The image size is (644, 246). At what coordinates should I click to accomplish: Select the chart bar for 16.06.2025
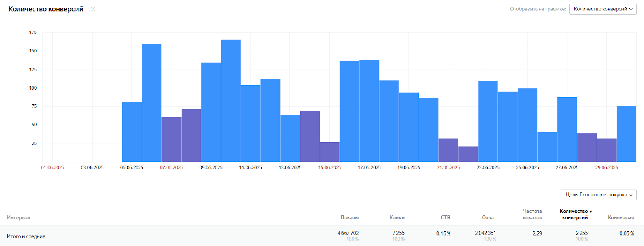point(350,111)
